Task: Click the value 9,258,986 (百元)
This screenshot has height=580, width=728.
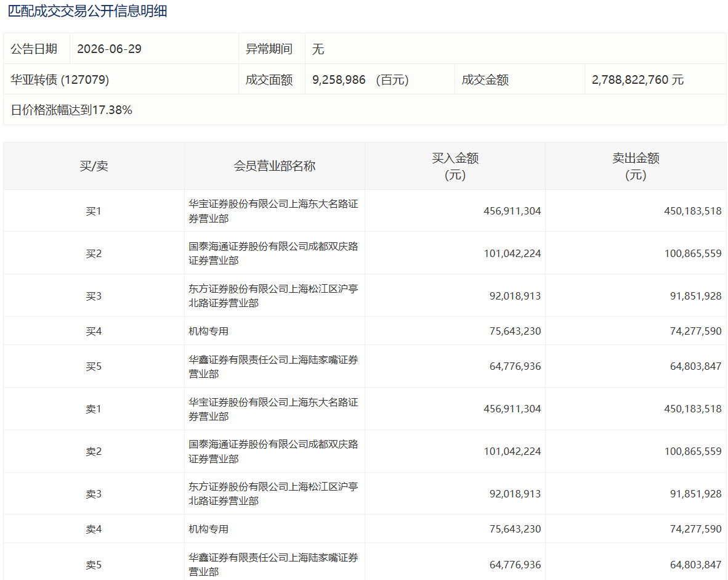Action: [x=360, y=80]
